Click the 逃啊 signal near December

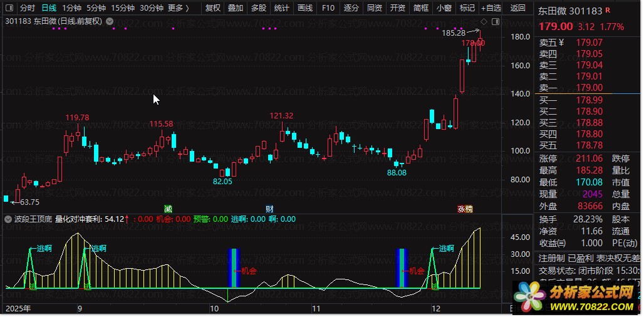[446, 248]
